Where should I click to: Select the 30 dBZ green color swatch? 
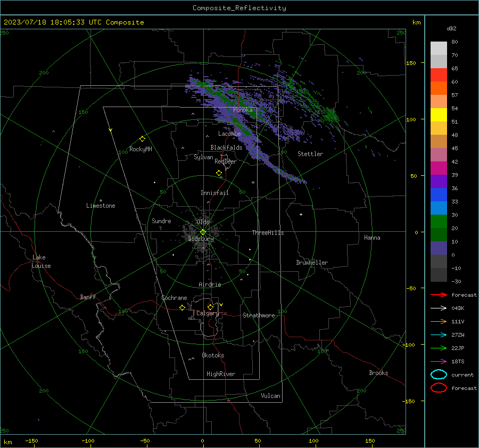coord(439,222)
